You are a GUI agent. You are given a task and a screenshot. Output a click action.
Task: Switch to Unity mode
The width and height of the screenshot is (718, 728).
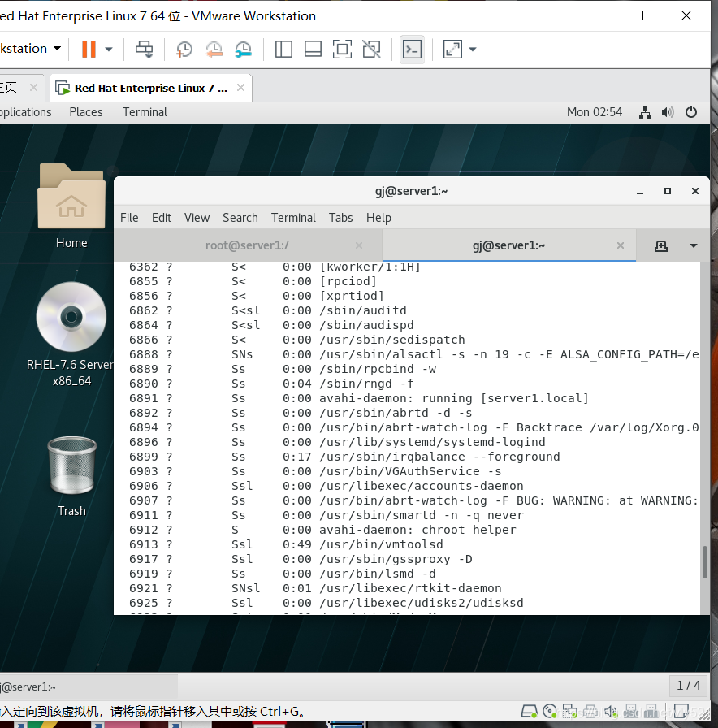(x=371, y=50)
